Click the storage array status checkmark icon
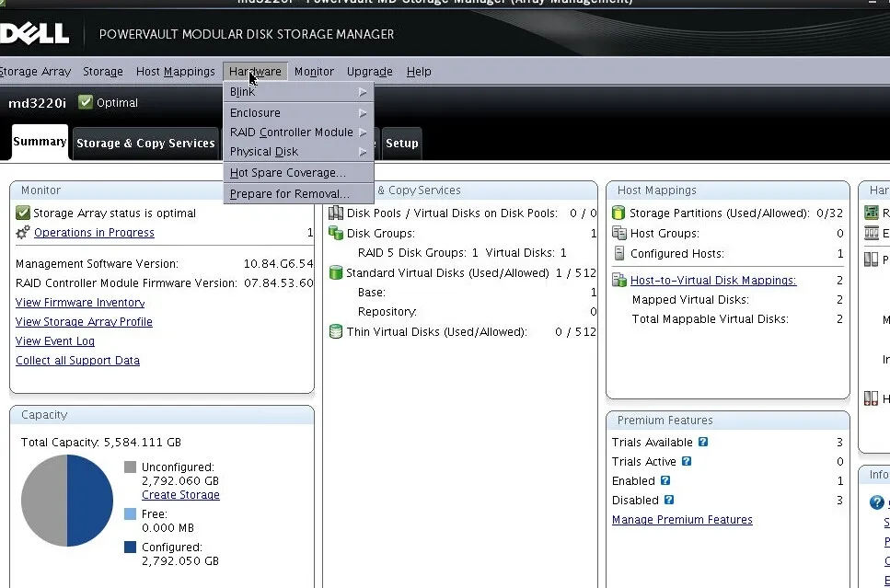The image size is (890, 588). (x=23, y=213)
